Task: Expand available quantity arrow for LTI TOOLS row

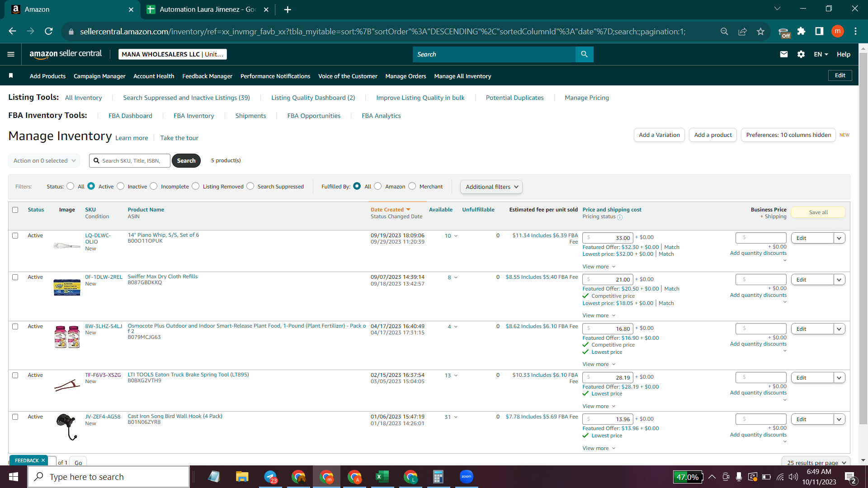Action: click(x=456, y=375)
